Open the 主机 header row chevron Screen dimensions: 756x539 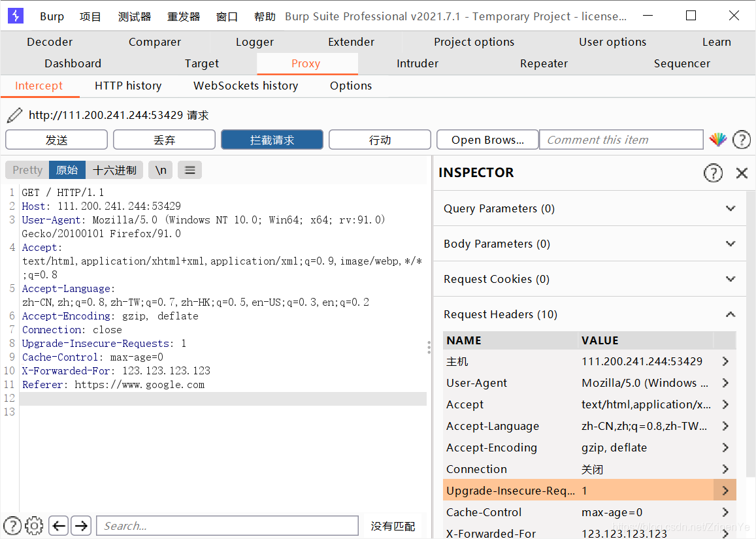coord(725,361)
